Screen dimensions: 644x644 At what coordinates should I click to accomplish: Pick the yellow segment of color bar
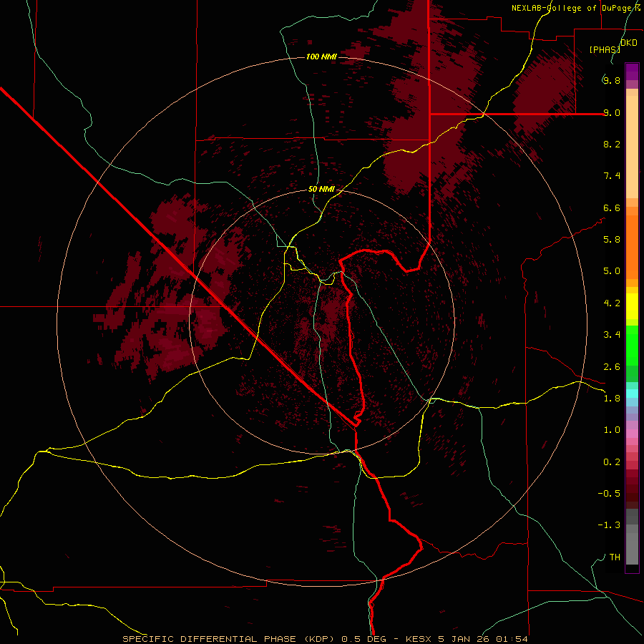632,306
